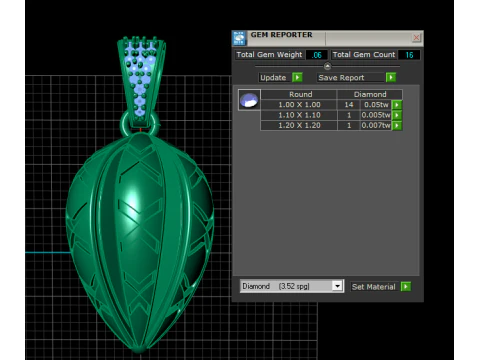
Task: Click green arrow in 1.20 X 1.20 row
Action: [x=397, y=125]
